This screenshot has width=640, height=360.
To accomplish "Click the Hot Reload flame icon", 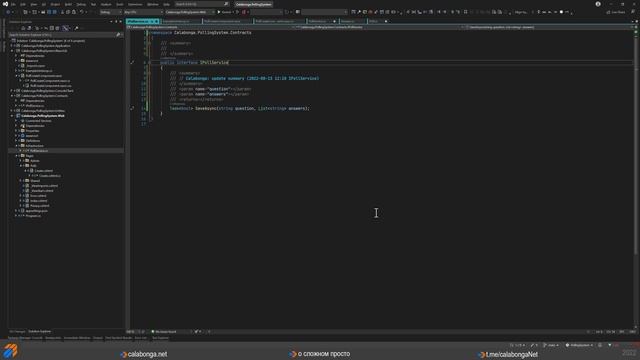I will [x=244, y=12].
